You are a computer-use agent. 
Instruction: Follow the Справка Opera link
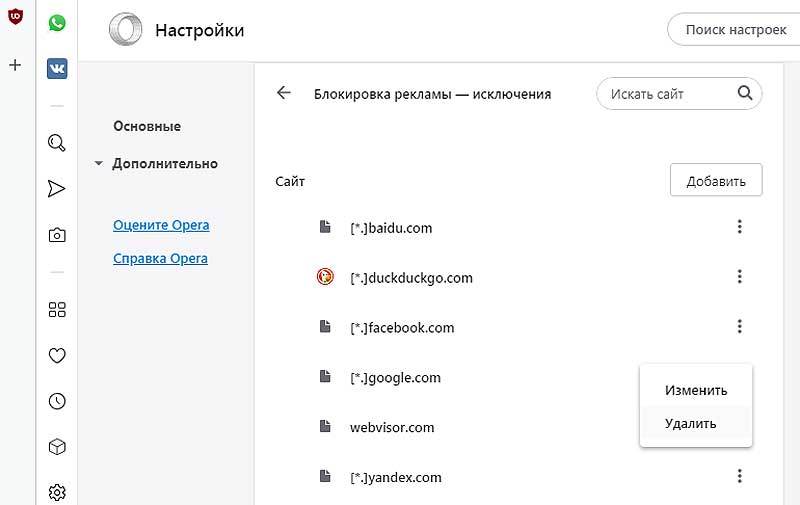[160, 259]
